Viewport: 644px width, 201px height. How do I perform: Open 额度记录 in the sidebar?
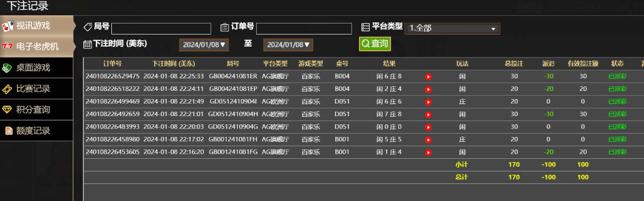pos(37,131)
